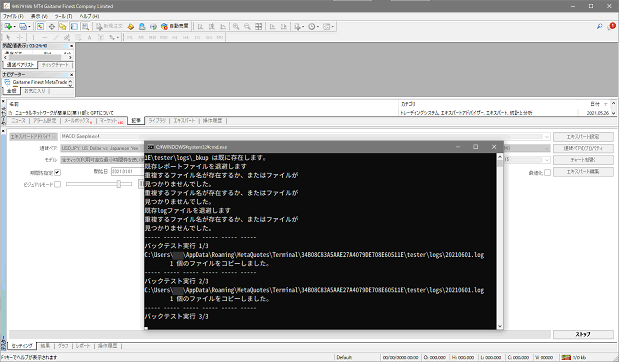Switch to the News tab

click(19, 121)
